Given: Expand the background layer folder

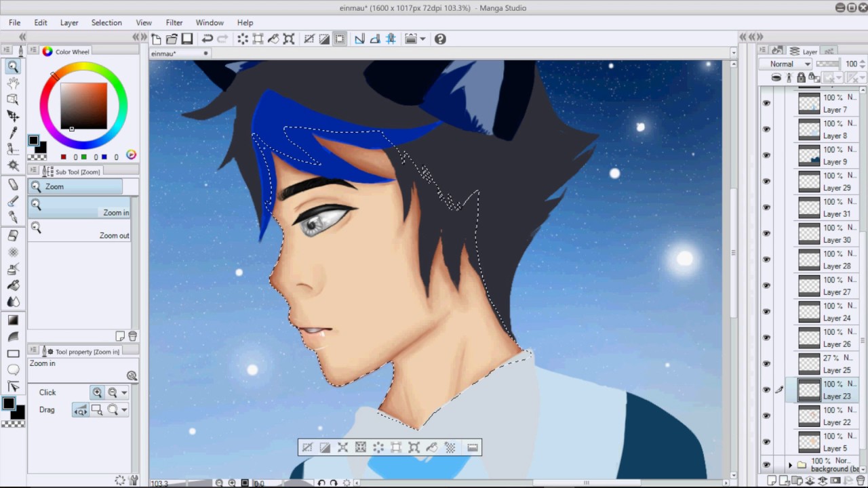Looking at the screenshot, I should (x=790, y=465).
